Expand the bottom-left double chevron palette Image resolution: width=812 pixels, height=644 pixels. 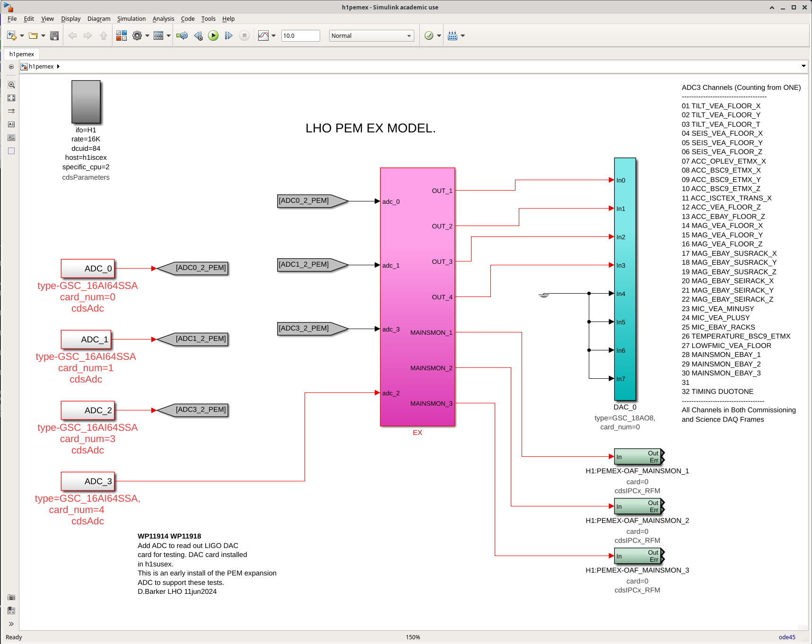click(11, 624)
